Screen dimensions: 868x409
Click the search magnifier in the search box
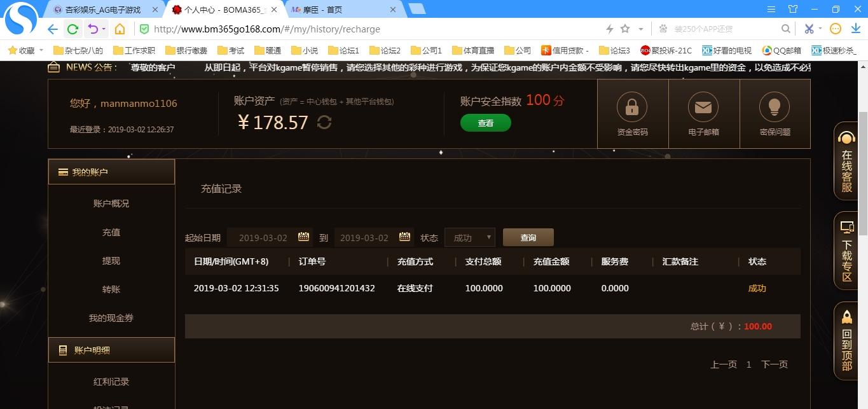click(786, 29)
